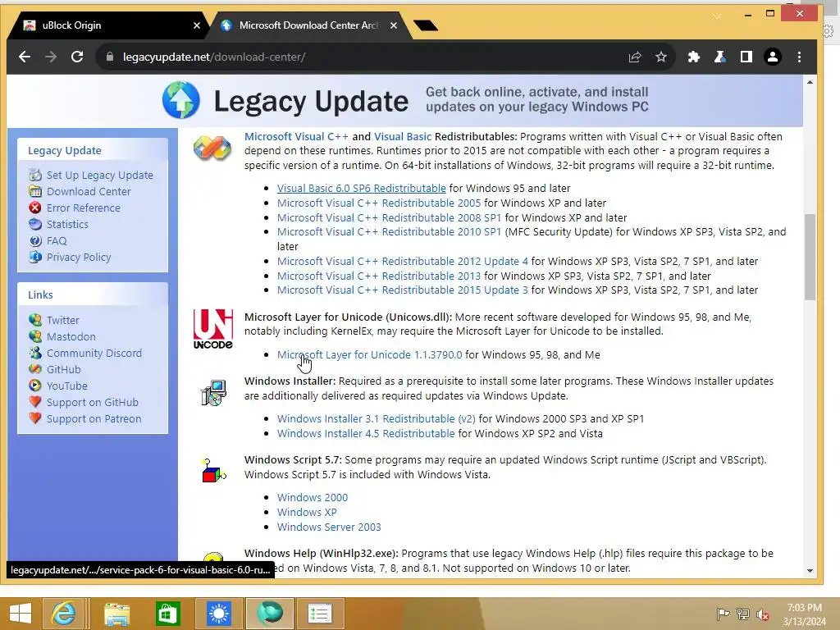This screenshot has height=630, width=840.
Task: Click the Legacy Update globe logo
Action: (x=181, y=100)
